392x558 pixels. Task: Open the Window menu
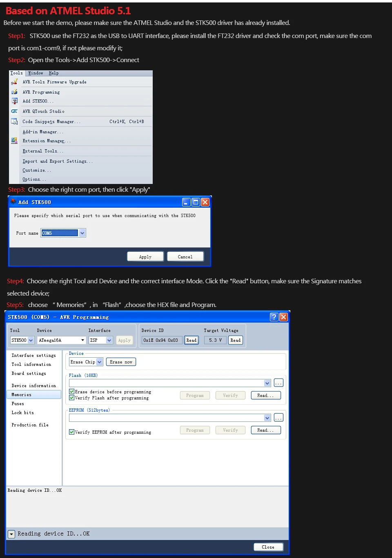tap(36, 73)
